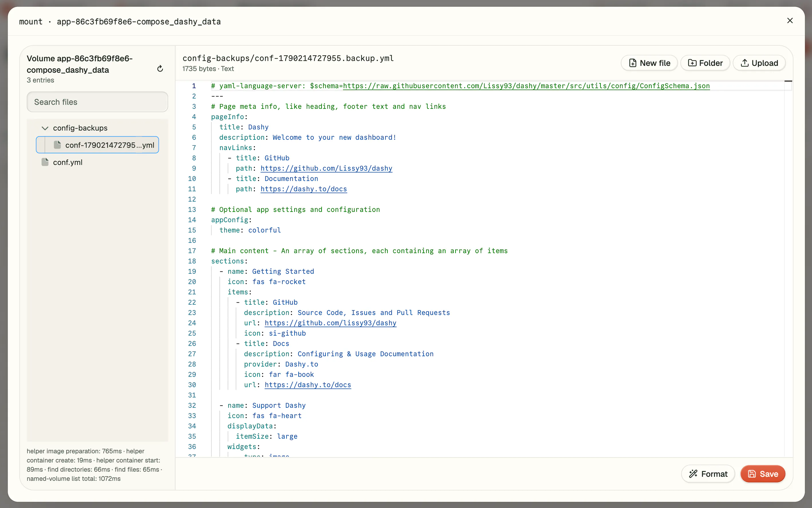Create a new Folder
Image resolution: width=812 pixels, height=508 pixels.
pos(705,63)
